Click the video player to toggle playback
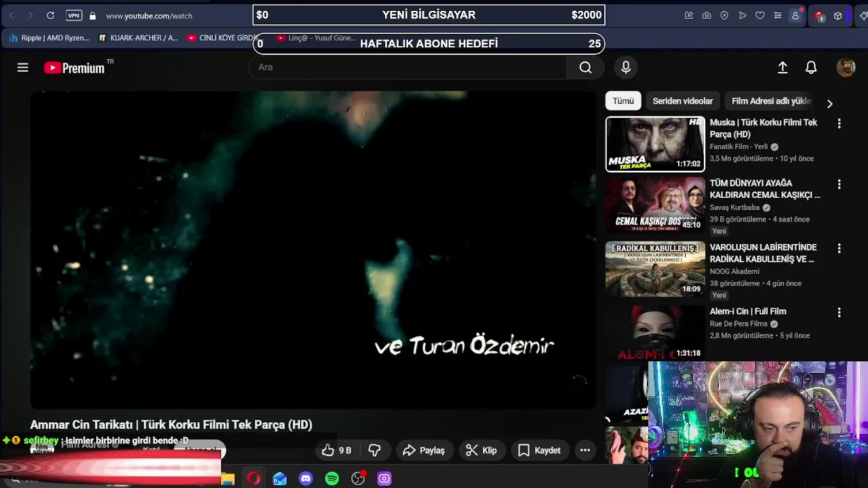The width and height of the screenshot is (868, 488). pyautogui.click(x=313, y=249)
